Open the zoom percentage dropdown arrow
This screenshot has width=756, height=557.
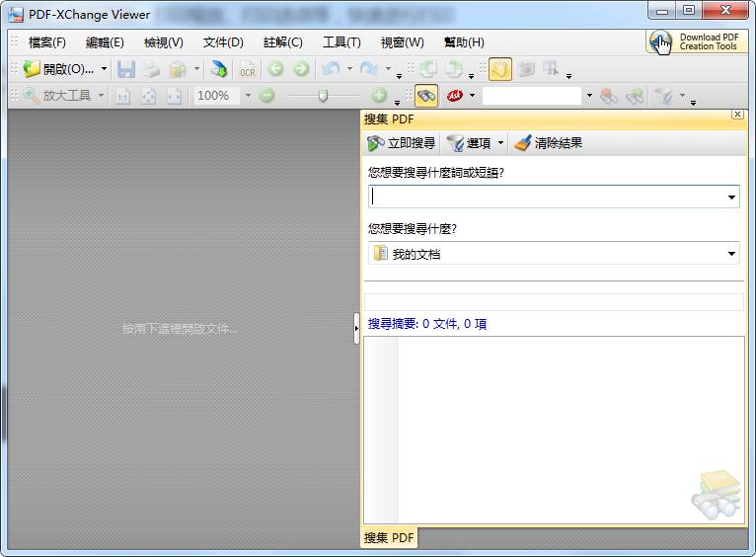click(x=248, y=96)
